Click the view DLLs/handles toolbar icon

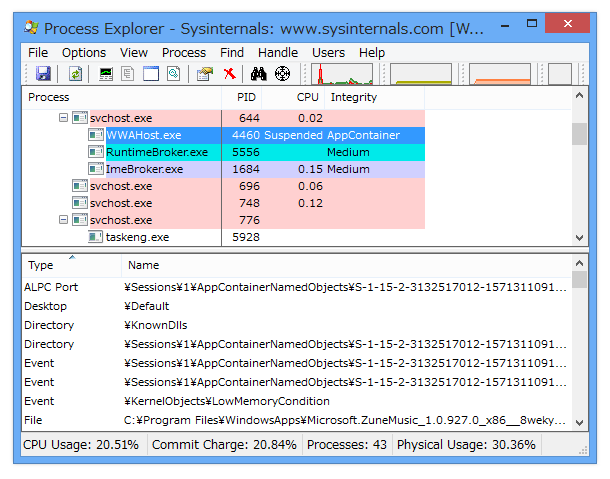174,73
